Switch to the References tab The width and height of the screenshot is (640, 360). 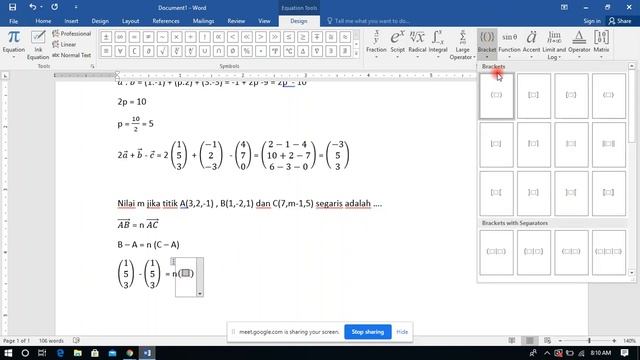point(166,21)
